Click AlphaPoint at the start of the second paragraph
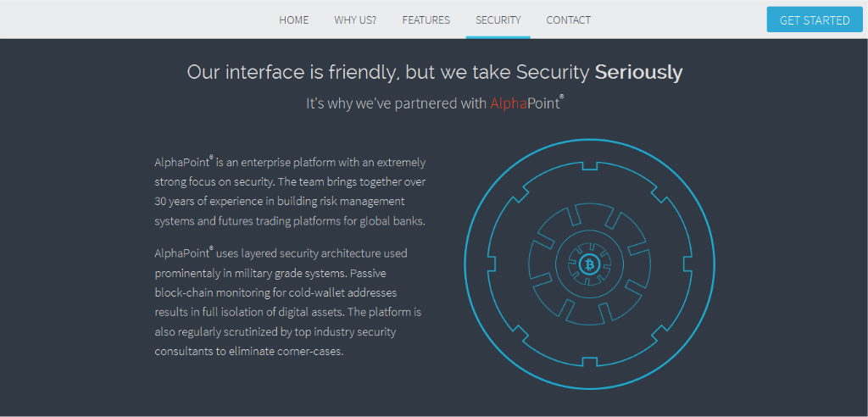This screenshot has height=417, width=868. point(182,254)
